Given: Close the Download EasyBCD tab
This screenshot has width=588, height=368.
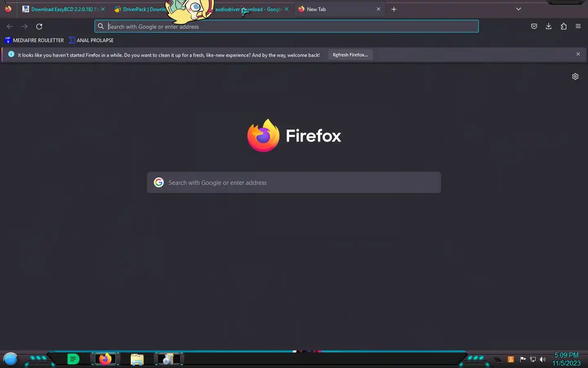Looking at the screenshot, I should (x=103, y=9).
